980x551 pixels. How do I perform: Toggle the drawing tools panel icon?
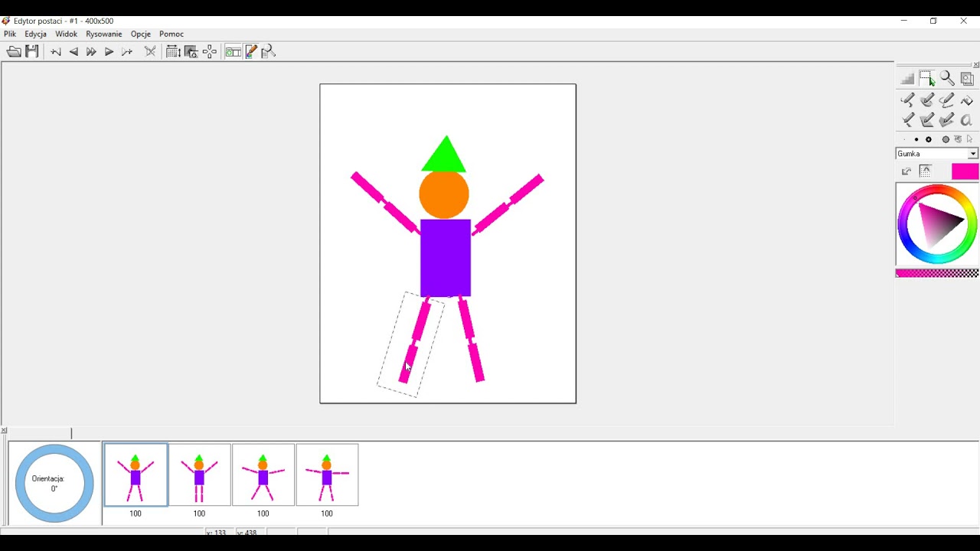click(x=251, y=51)
